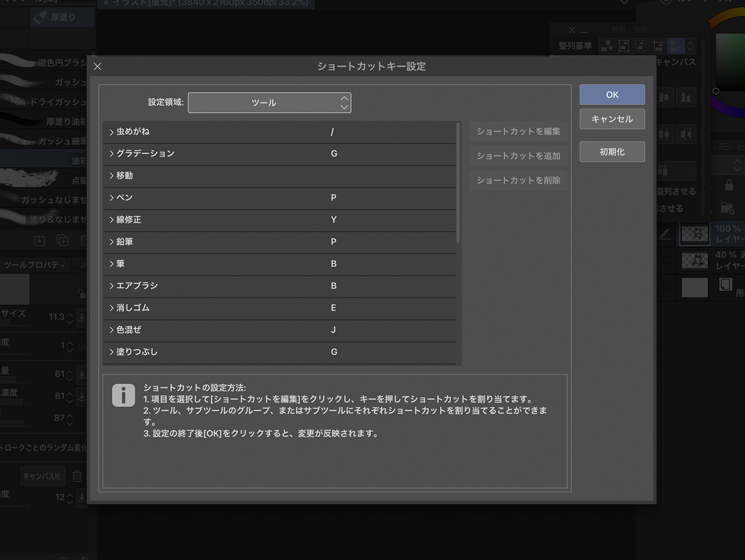Click the import sub tool icon
The image size is (745, 560).
[39, 240]
